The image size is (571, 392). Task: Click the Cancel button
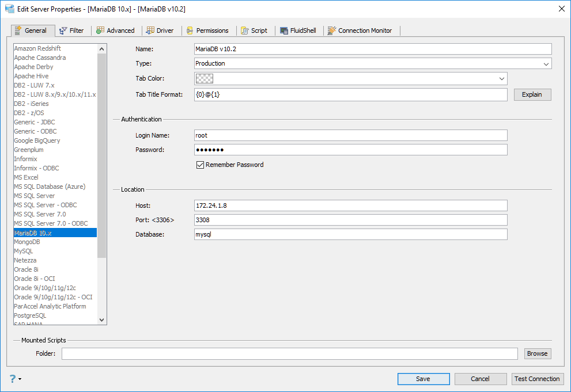pyautogui.click(x=481, y=379)
